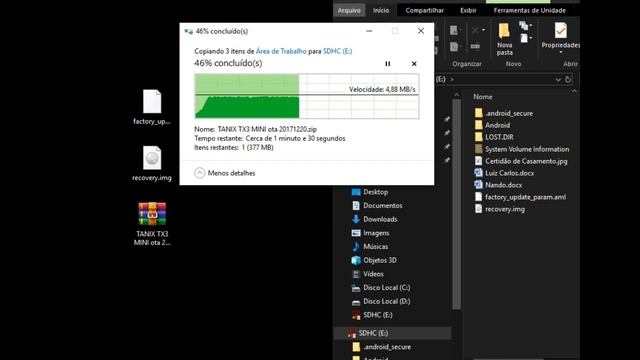This screenshot has height=360, width=640.
Task: Open the dropdown arrow under Propriedades
Action: (x=560, y=53)
